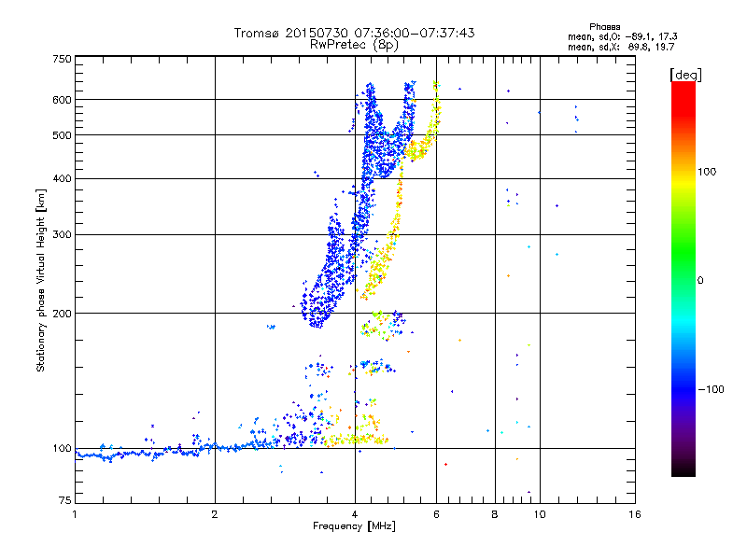Click the colorbar tick label '-100'
The image size is (747, 560).
click(712, 389)
